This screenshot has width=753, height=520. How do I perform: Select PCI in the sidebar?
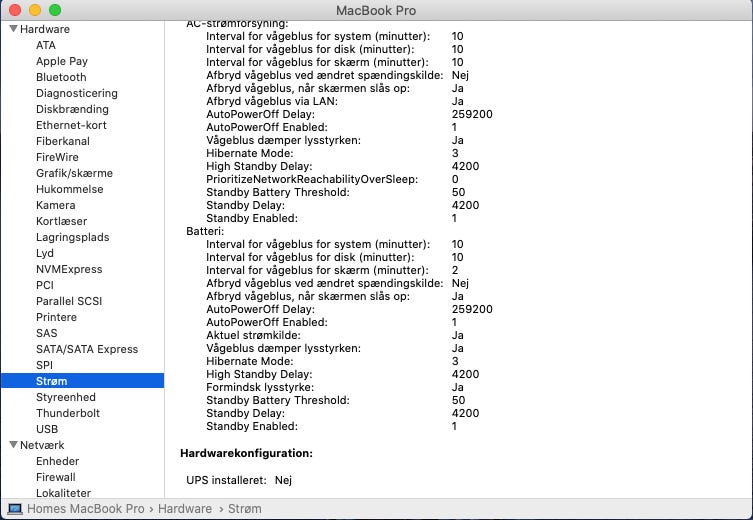pos(45,285)
